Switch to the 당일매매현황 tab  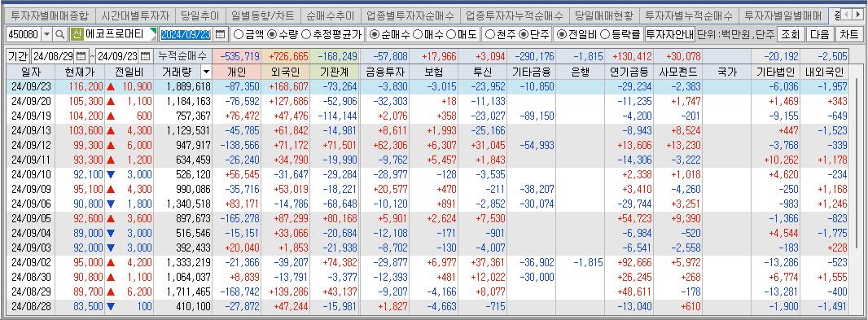[x=604, y=16]
